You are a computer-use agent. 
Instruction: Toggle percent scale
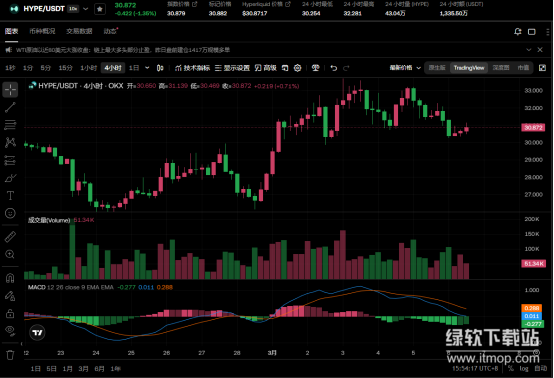(x=511, y=368)
